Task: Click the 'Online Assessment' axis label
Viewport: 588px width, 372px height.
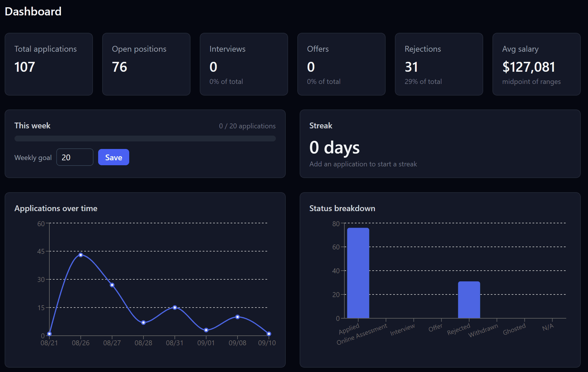Action: click(x=362, y=334)
